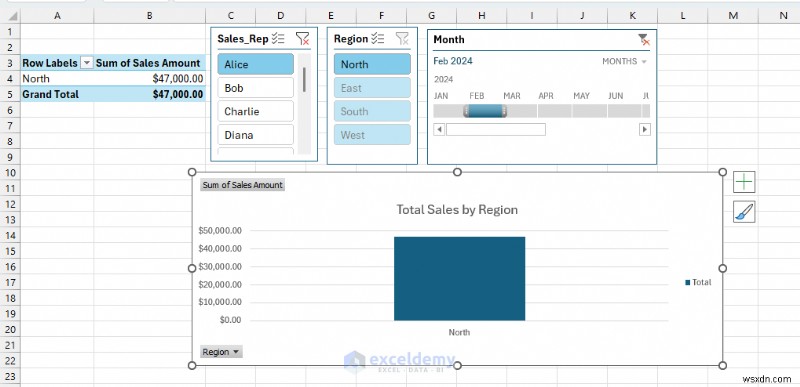Click timeline scroll left arrow
The image size is (800, 387).
(x=439, y=130)
